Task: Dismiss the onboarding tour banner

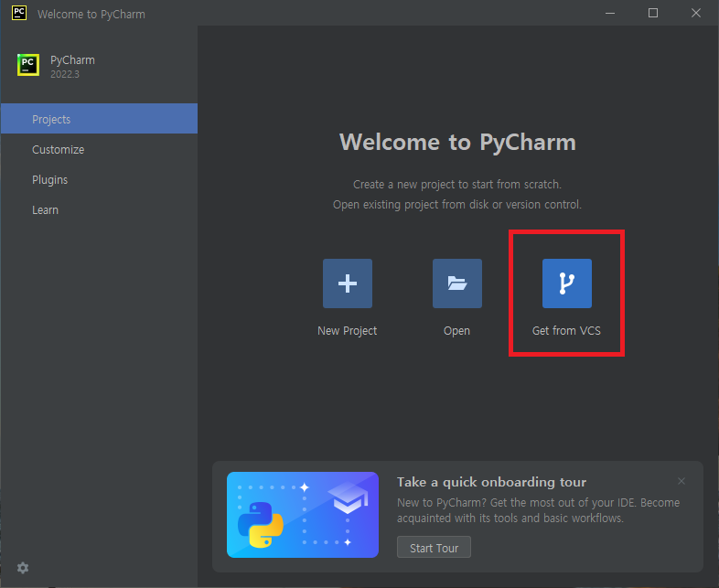Action: 681,481
